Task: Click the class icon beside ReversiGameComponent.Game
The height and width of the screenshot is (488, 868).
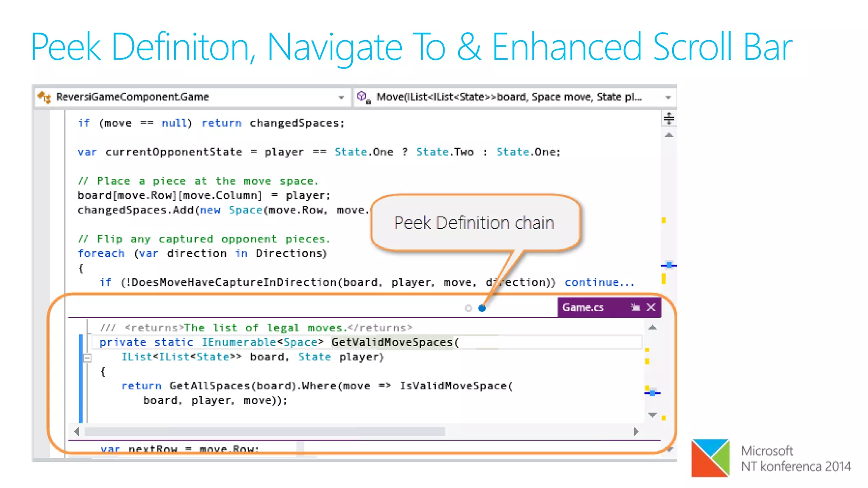Action: tap(44, 97)
